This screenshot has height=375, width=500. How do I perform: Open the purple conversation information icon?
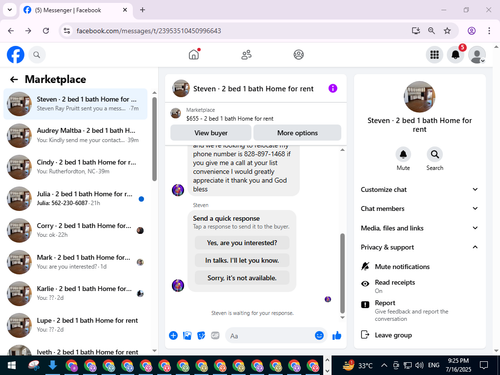(x=333, y=88)
